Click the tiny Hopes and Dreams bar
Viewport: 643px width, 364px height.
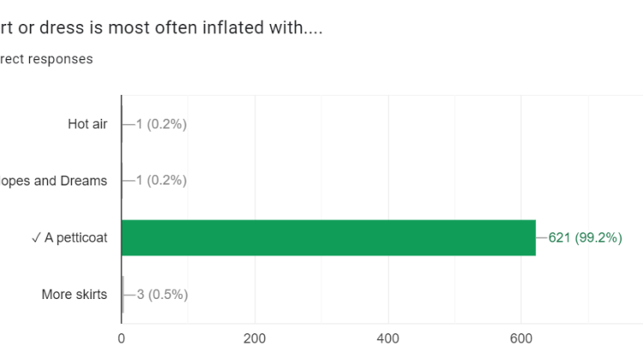pyautogui.click(x=122, y=181)
